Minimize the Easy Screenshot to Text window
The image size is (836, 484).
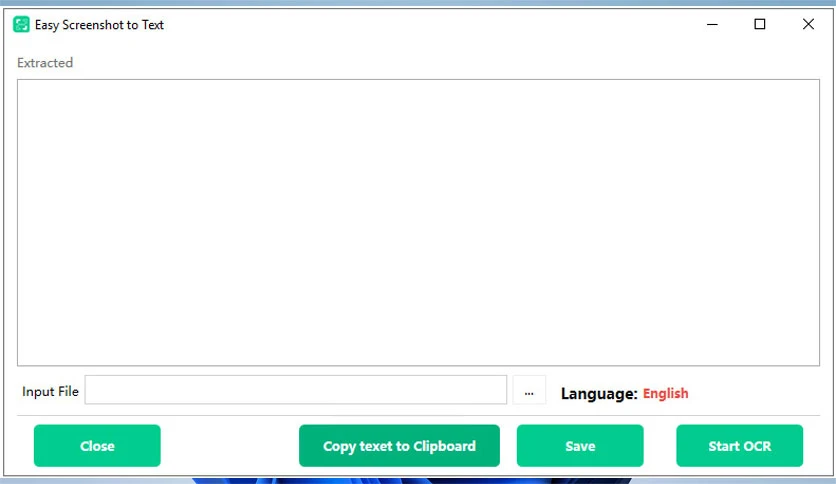(712, 25)
